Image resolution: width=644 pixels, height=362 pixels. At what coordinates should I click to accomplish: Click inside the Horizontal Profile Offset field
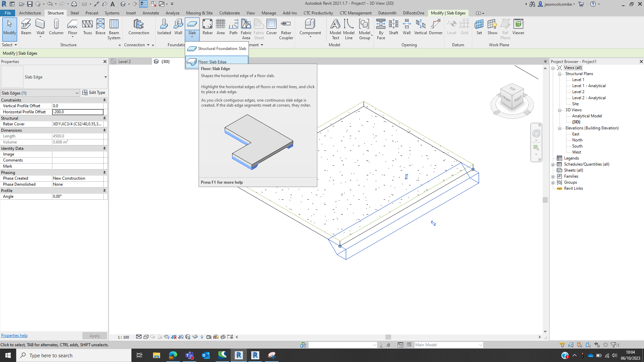pyautogui.click(x=77, y=112)
